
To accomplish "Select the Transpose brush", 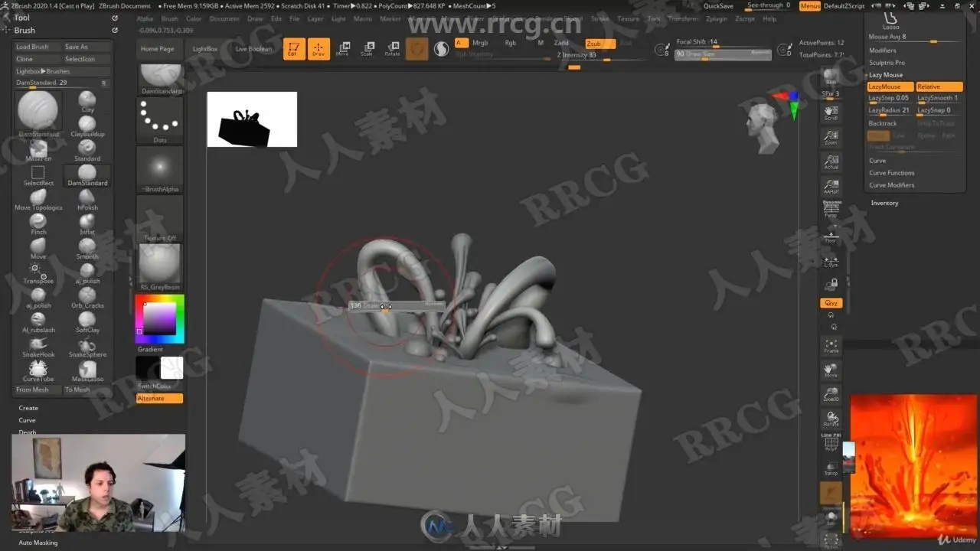I will 38,272.
